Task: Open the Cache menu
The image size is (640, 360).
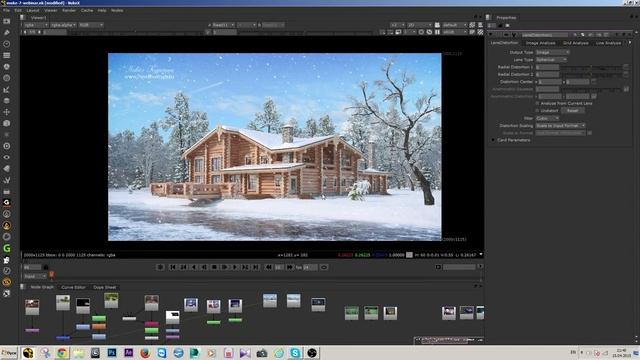Action: click(87, 10)
